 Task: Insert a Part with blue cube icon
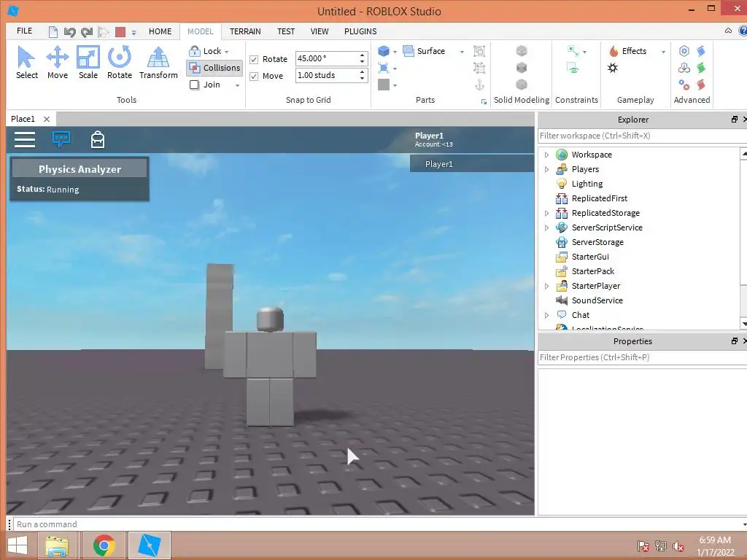(384, 51)
